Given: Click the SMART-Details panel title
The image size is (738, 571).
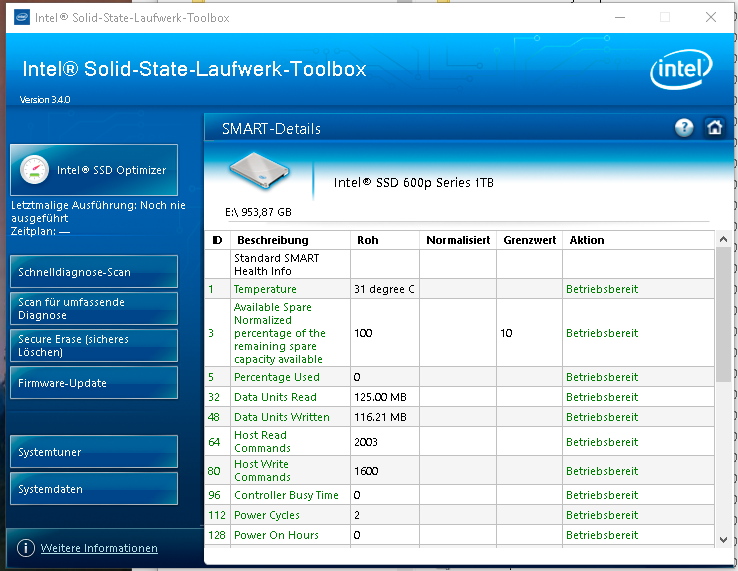Looking at the screenshot, I should 271,129.
